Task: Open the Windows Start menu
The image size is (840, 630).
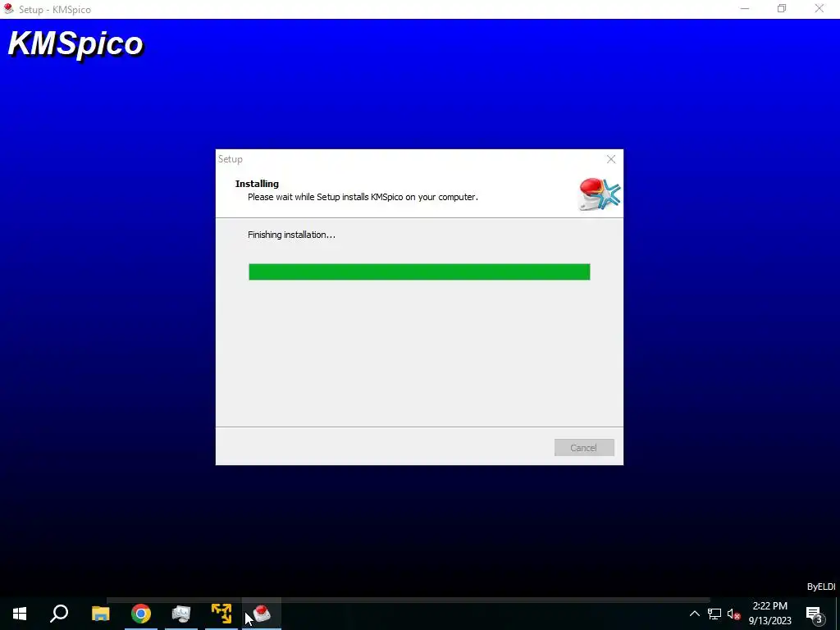Action: click(x=20, y=614)
